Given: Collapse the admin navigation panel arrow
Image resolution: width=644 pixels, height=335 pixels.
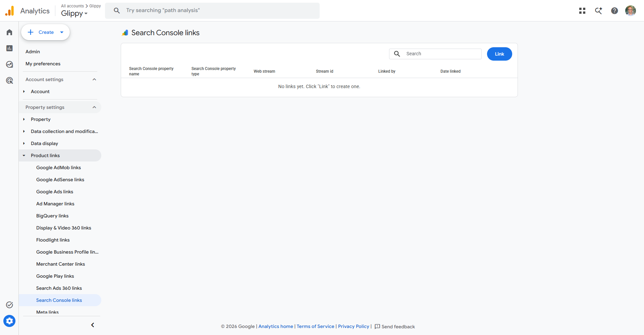Looking at the screenshot, I should (x=93, y=325).
